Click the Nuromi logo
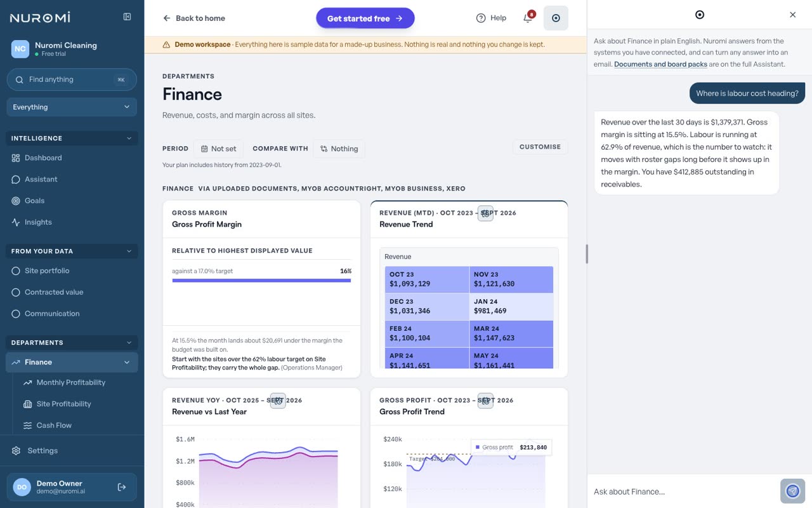The width and height of the screenshot is (812, 508). pos(40,18)
